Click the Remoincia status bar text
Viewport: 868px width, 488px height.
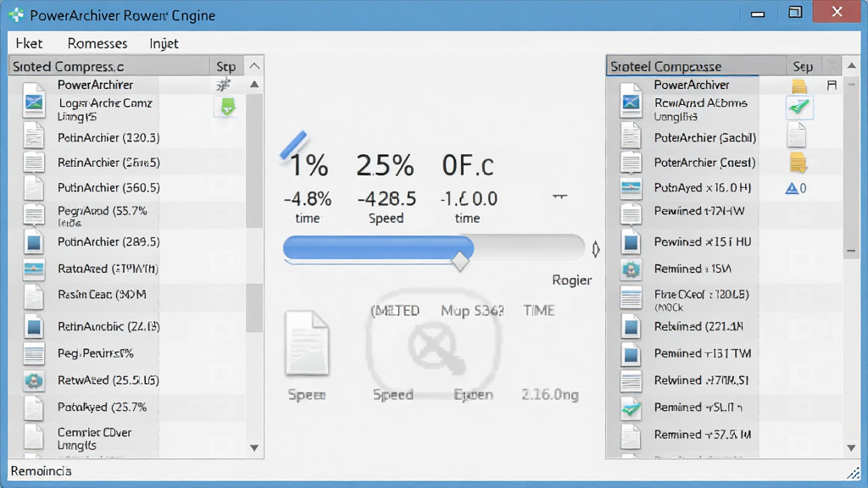pyautogui.click(x=41, y=471)
